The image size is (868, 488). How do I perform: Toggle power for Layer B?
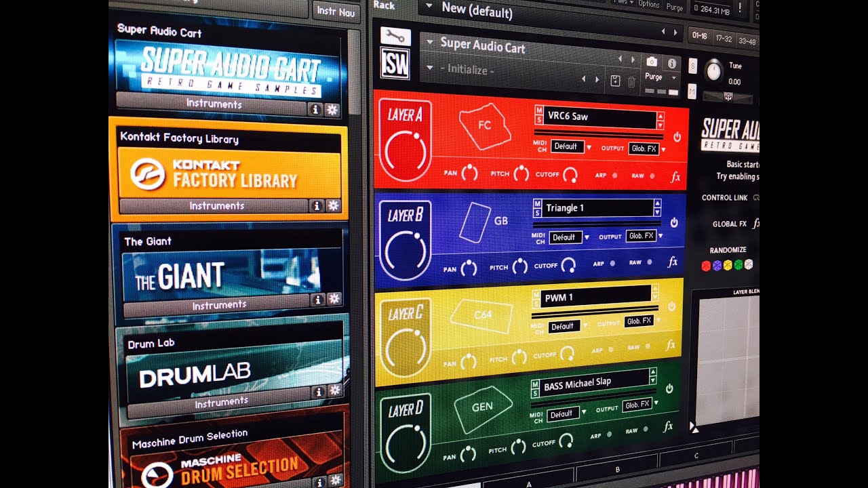point(674,222)
